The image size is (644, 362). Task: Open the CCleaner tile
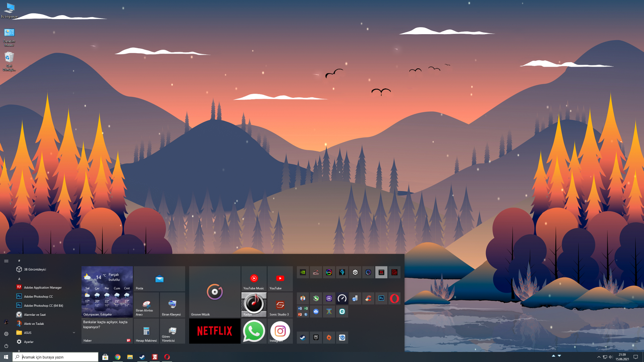(x=368, y=298)
